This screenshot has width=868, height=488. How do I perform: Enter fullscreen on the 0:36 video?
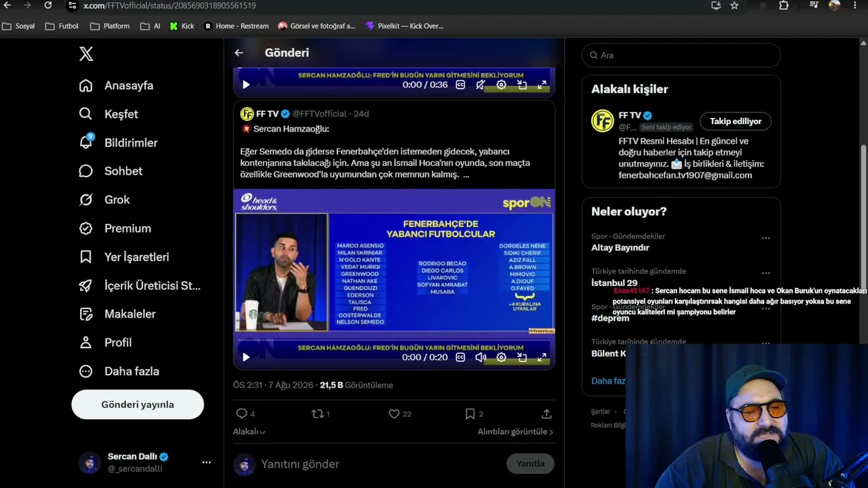[x=542, y=85]
